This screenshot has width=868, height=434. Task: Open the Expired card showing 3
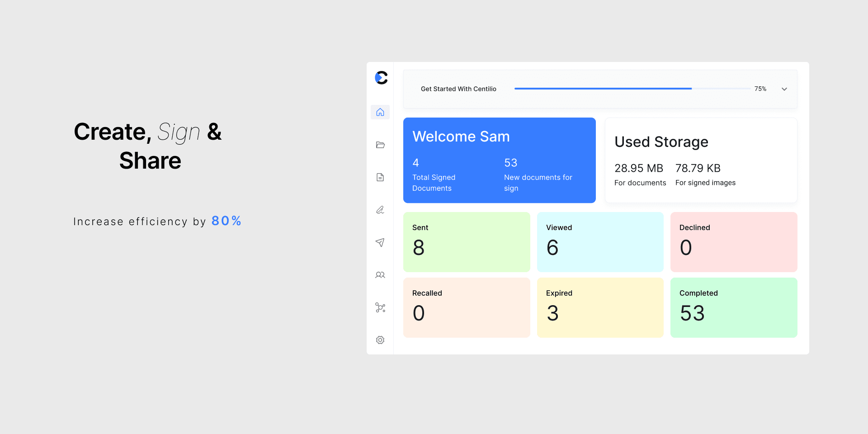[600, 307]
